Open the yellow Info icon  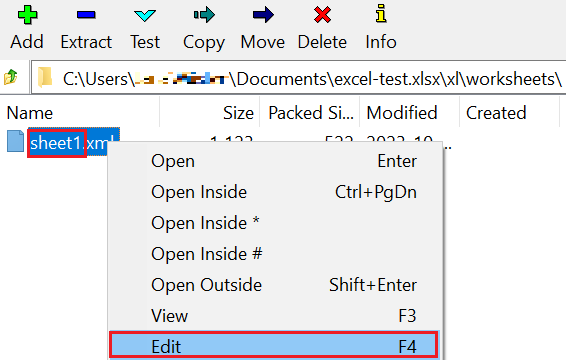pos(381,14)
